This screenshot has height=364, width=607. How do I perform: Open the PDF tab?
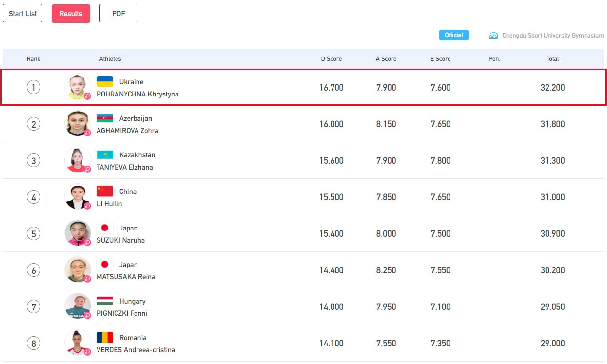click(118, 14)
